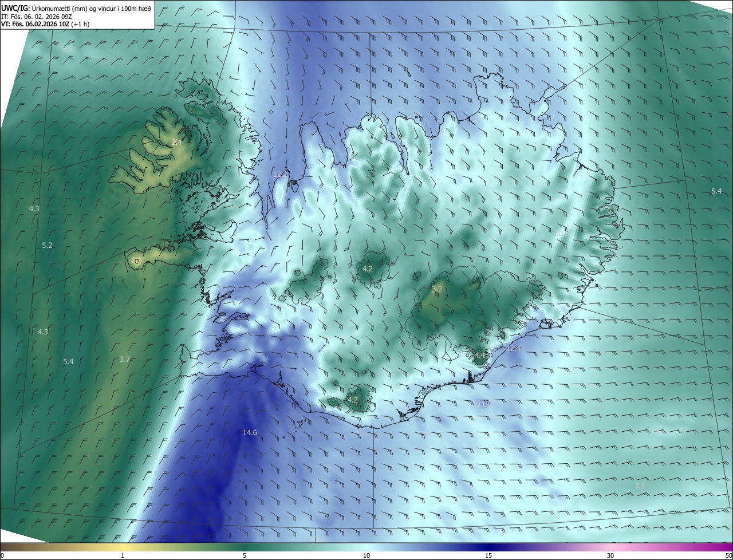733x560 pixels.
Task: Click the color scale at the 10 tick label
Action: (366, 555)
